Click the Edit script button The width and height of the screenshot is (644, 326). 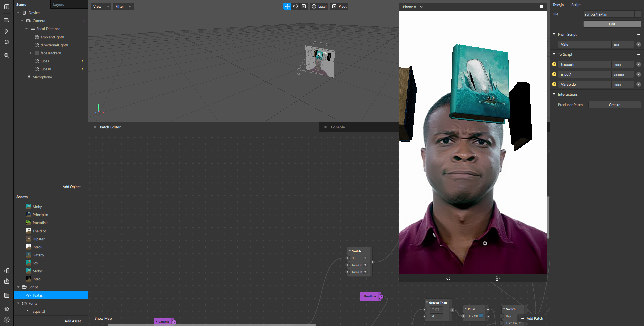[x=612, y=24]
